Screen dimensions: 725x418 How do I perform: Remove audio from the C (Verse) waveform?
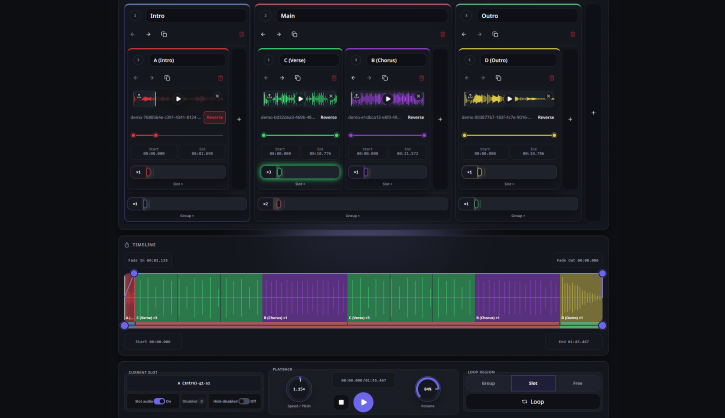tap(331, 96)
